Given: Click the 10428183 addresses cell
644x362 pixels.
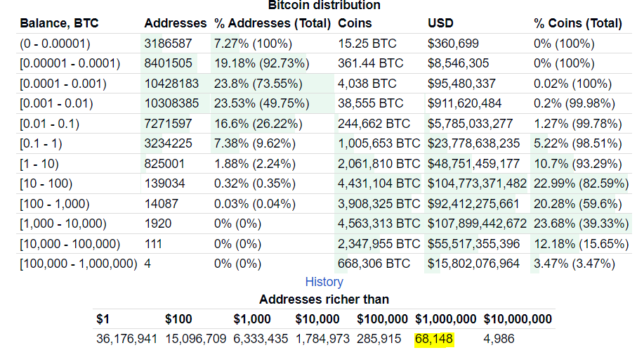Looking at the screenshot, I should (x=172, y=84).
